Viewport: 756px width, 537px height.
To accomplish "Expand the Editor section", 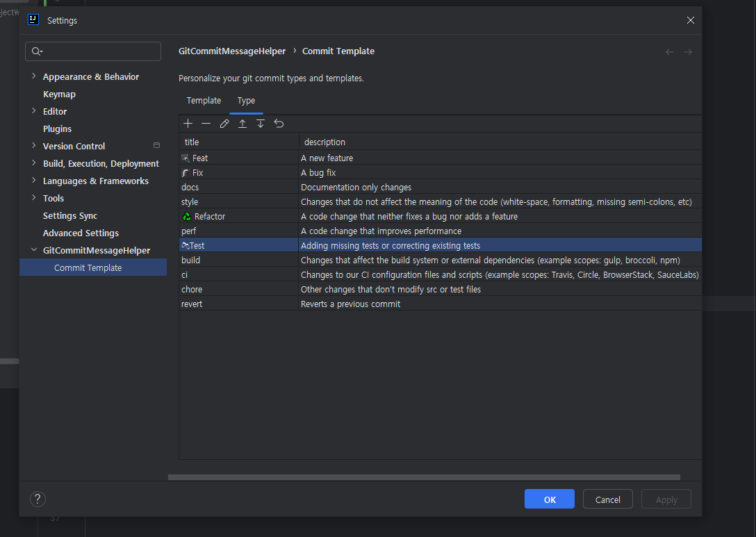I will [x=34, y=111].
